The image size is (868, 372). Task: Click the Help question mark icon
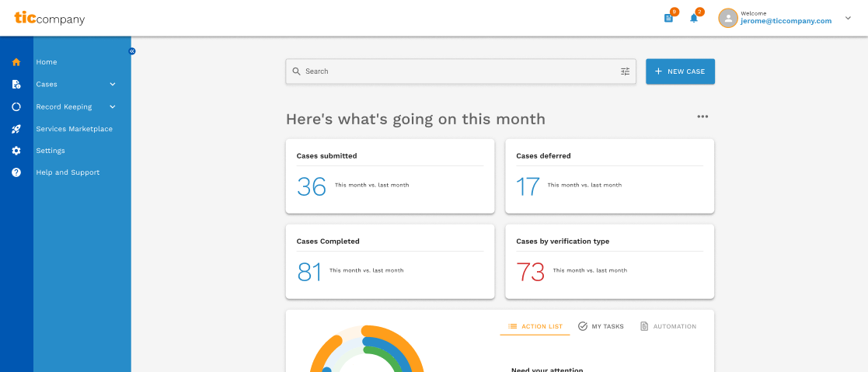(x=16, y=172)
